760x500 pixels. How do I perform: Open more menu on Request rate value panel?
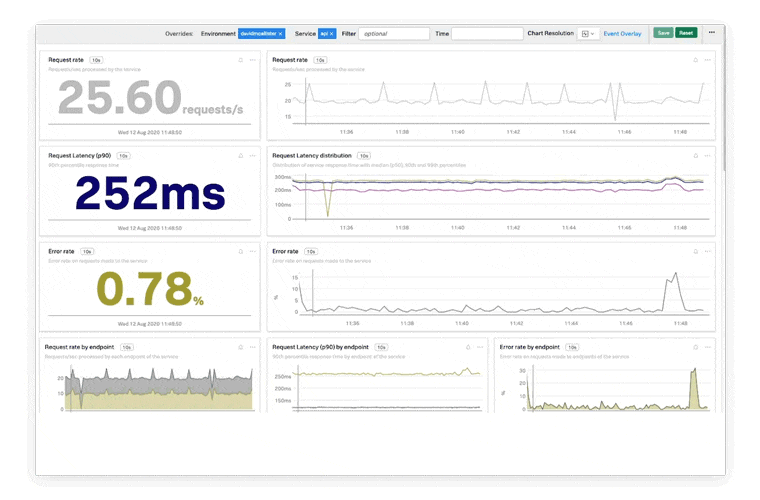pos(253,60)
